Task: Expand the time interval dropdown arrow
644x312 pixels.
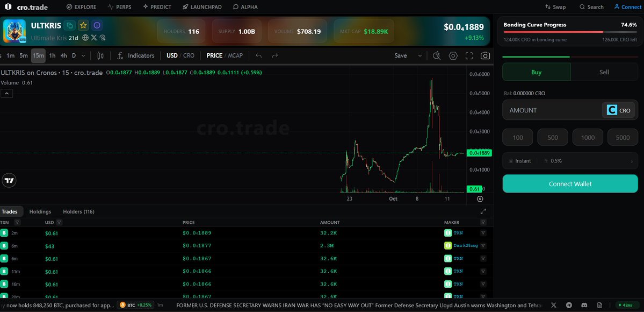Action: pos(83,55)
